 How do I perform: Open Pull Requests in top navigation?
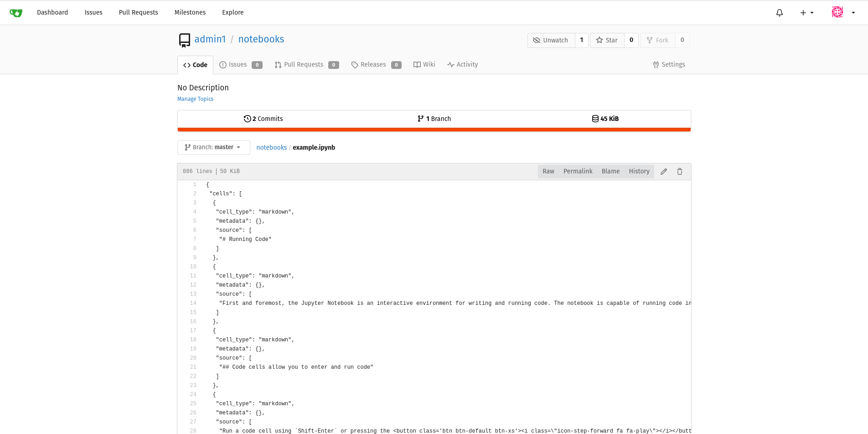point(139,12)
